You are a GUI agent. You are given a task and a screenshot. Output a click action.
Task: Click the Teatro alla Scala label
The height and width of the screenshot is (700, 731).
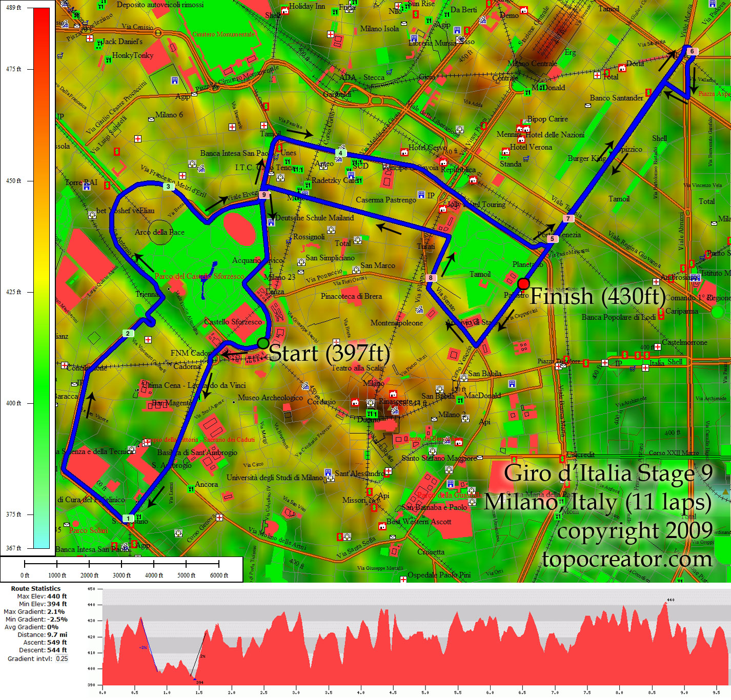point(357,368)
